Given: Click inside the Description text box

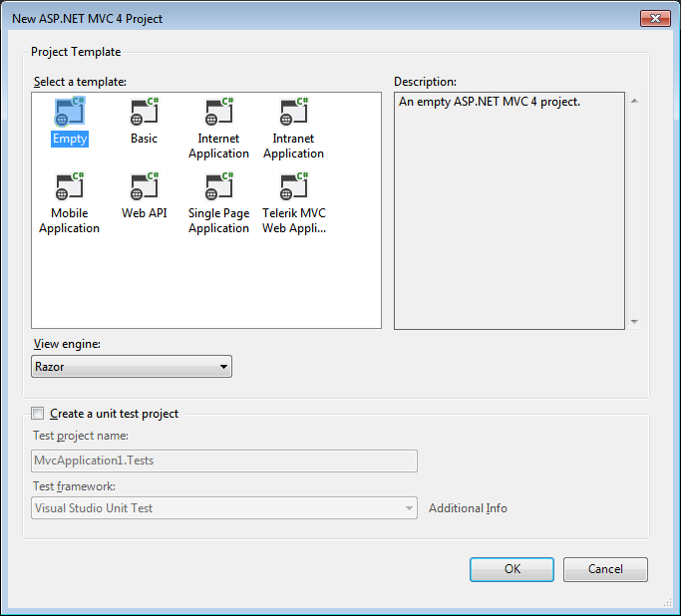Looking at the screenshot, I should [x=509, y=219].
